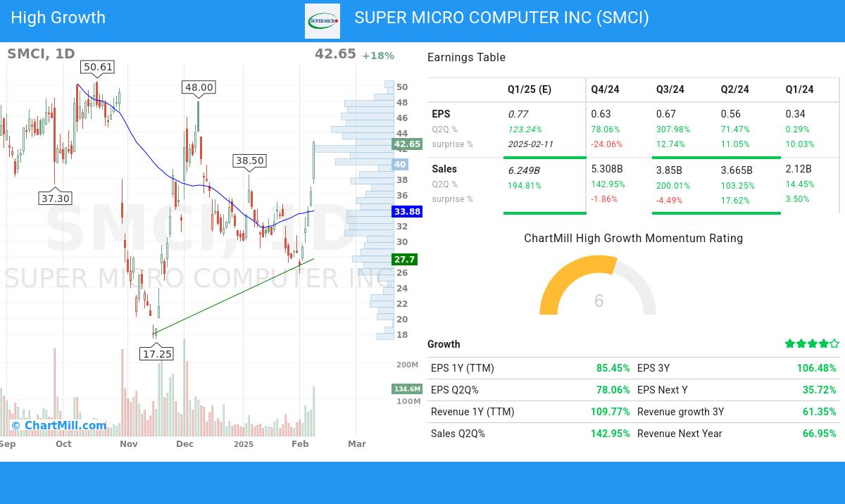Click the 17.25 bottom price annotation

coord(157,354)
